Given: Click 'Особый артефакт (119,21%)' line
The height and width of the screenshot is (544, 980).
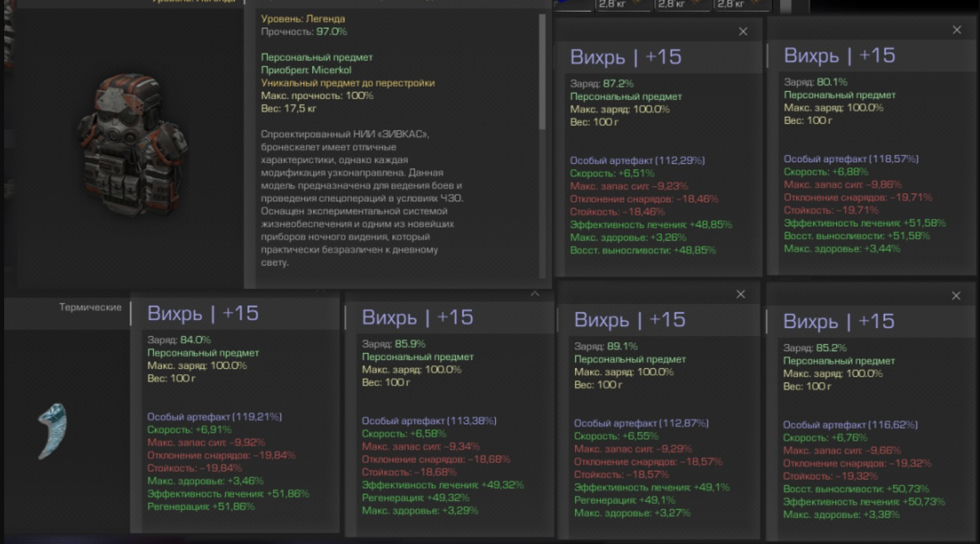Looking at the screenshot, I should [214, 417].
